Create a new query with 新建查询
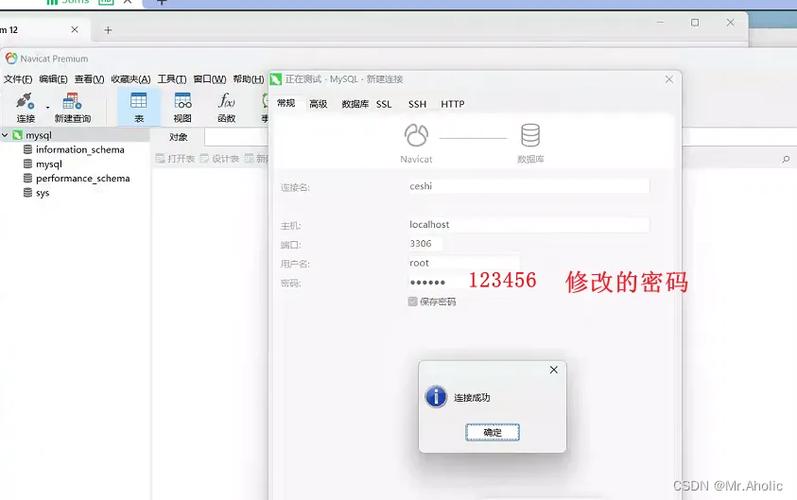This screenshot has height=500, width=797. coord(73,107)
